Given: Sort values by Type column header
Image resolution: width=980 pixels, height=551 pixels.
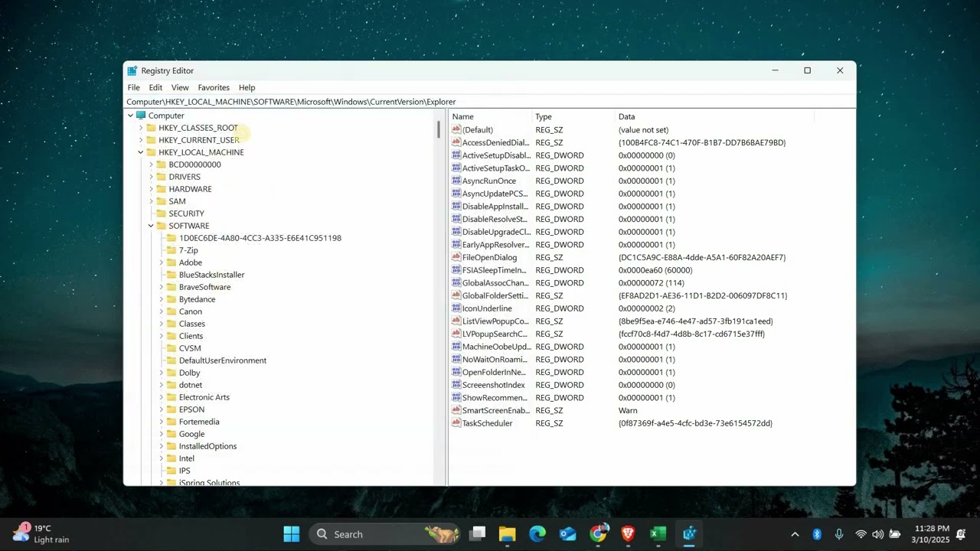Looking at the screenshot, I should [x=573, y=116].
